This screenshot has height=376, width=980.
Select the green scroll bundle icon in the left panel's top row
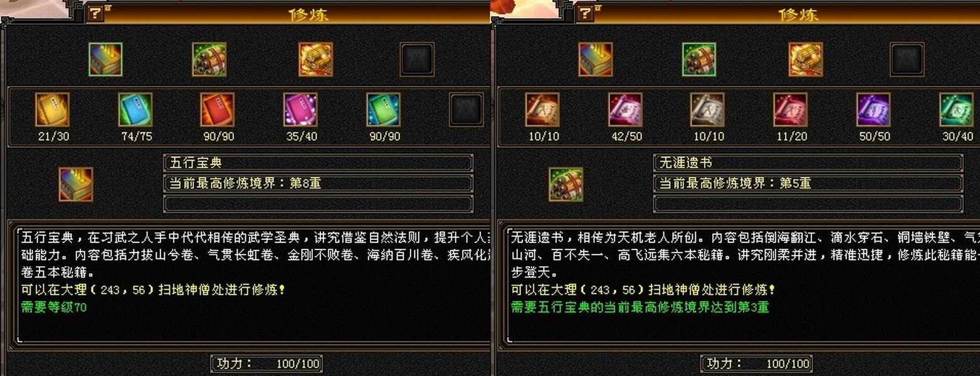(209, 60)
